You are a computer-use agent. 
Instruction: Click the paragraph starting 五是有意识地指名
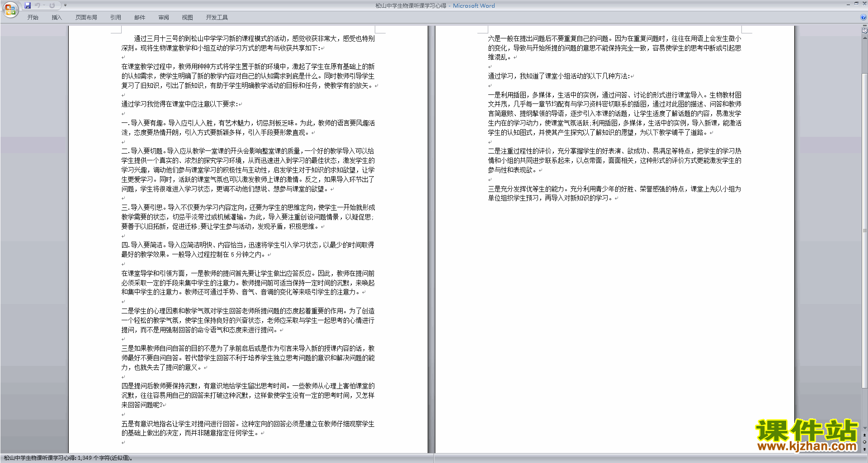pyautogui.click(x=248, y=428)
